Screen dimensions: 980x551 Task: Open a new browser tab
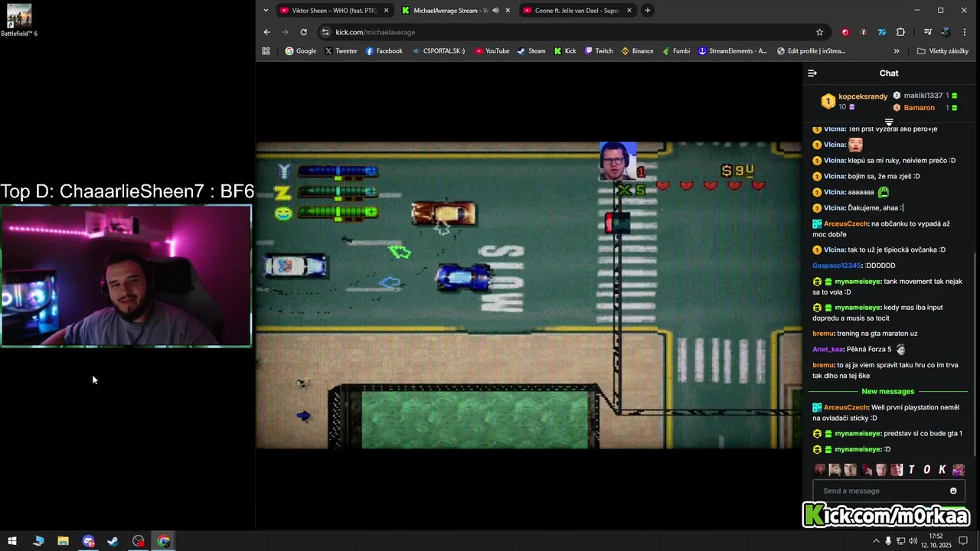click(x=648, y=11)
